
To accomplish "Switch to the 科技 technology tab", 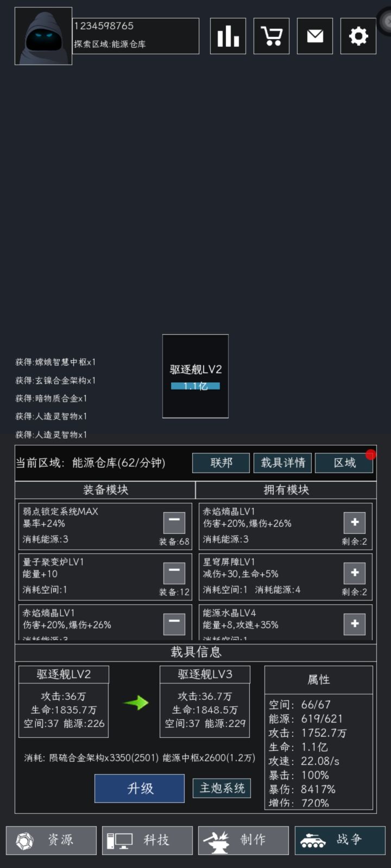I will pos(147,840).
